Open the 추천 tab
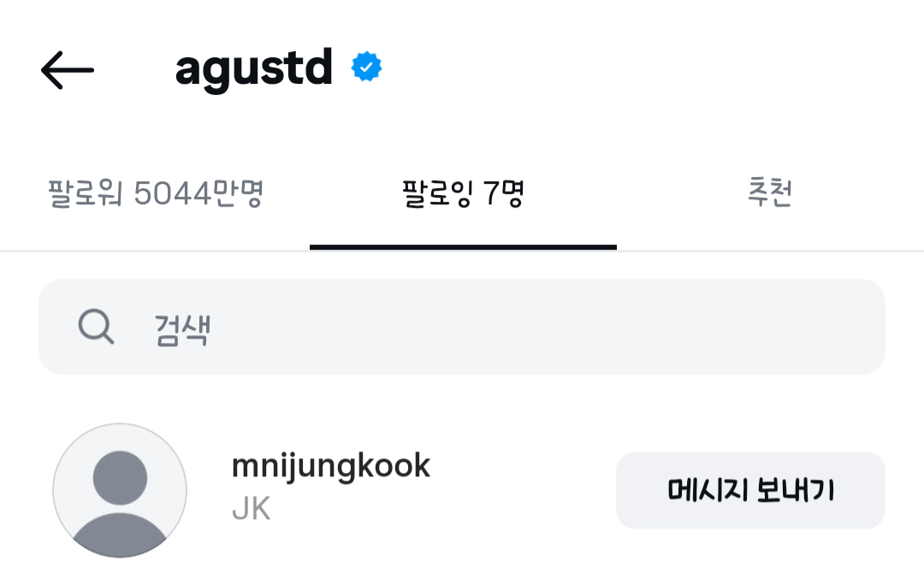Screen dimensions: 924x573 [769, 194]
